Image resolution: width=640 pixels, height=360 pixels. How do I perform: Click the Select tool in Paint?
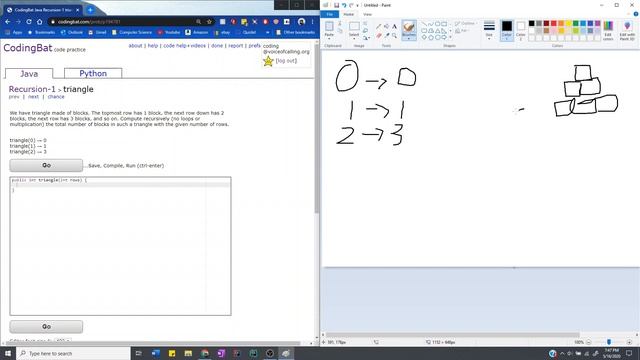pos(354,27)
